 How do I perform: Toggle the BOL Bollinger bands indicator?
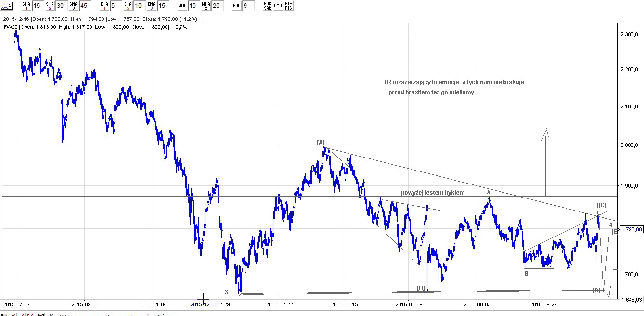point(237,6)
